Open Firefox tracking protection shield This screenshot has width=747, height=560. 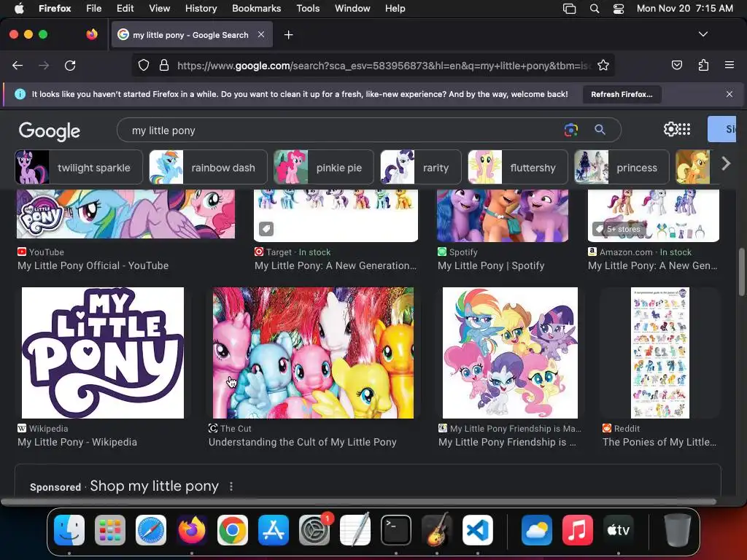[x=144, y=65]
